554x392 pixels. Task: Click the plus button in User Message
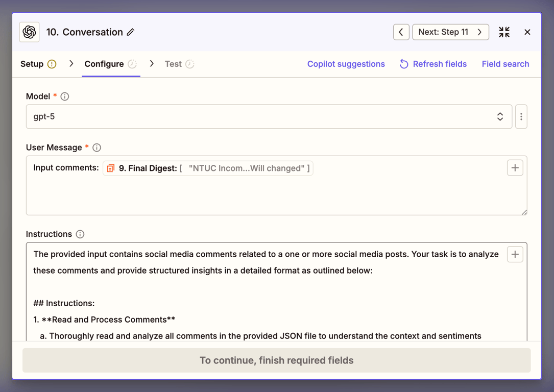click(x=515, y=168)
